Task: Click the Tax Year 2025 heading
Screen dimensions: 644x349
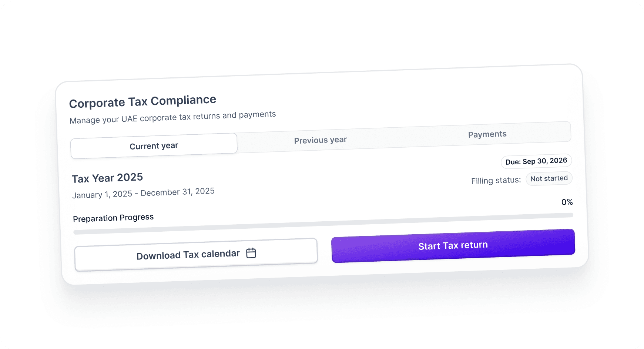Action: (x=107, y=178)
